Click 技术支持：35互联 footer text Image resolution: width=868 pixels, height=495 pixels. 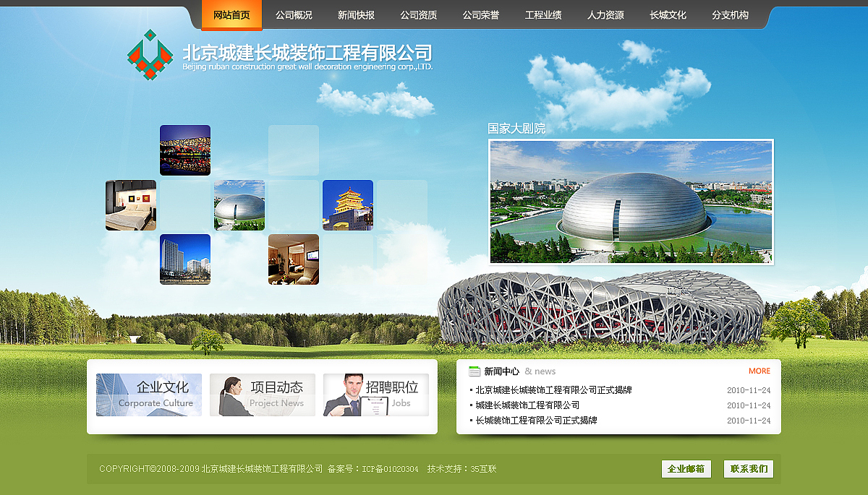461,469
